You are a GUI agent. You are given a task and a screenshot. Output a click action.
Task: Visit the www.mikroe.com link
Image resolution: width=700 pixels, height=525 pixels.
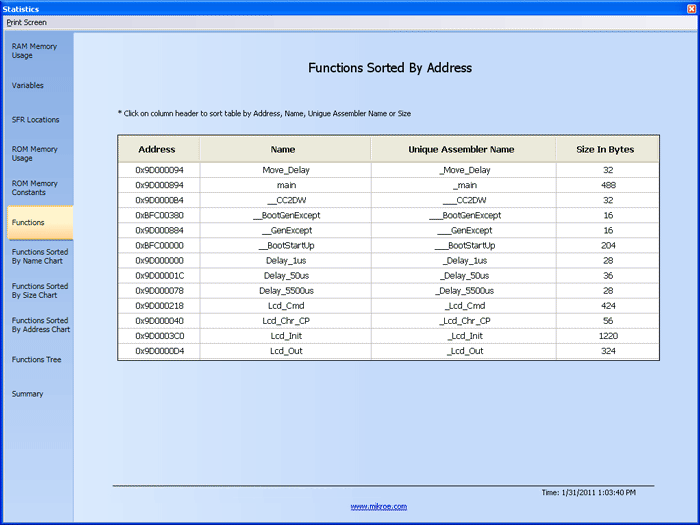coord(379,506)
